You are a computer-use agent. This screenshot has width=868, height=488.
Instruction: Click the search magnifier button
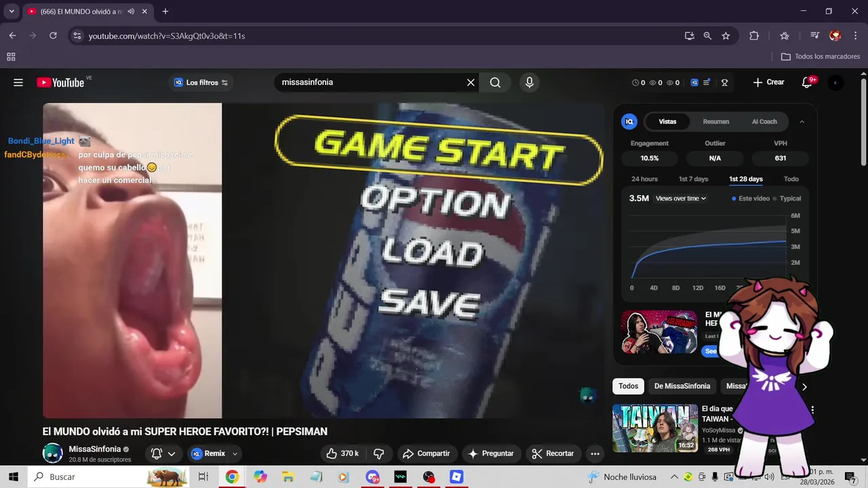point(495,83)
